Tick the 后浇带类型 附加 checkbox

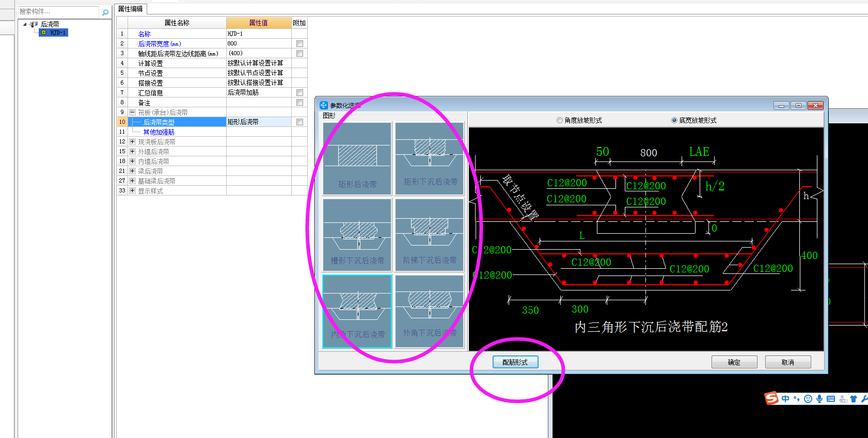pos(299,122)
